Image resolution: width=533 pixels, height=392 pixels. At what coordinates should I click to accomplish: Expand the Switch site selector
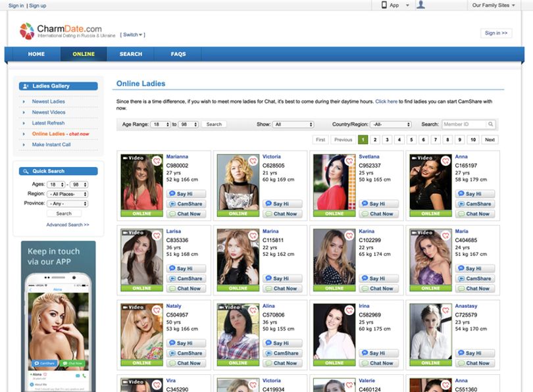point(132,35)
